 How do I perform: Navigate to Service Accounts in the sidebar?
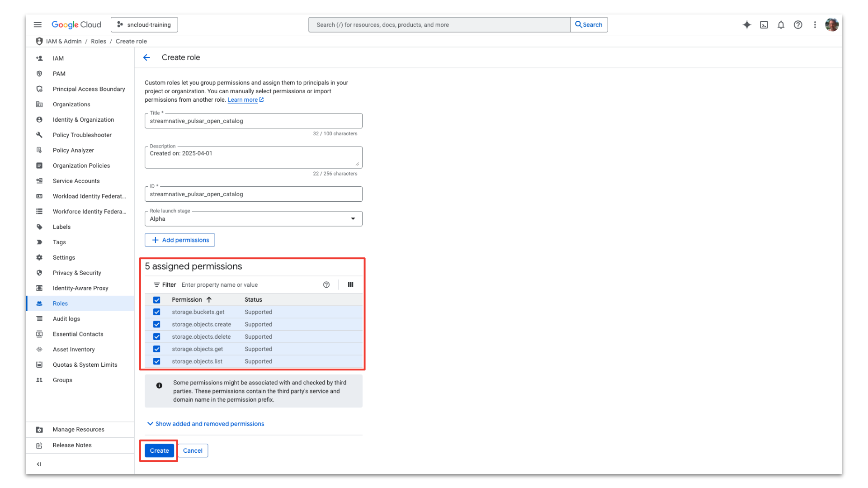click(x=76, y=181)
